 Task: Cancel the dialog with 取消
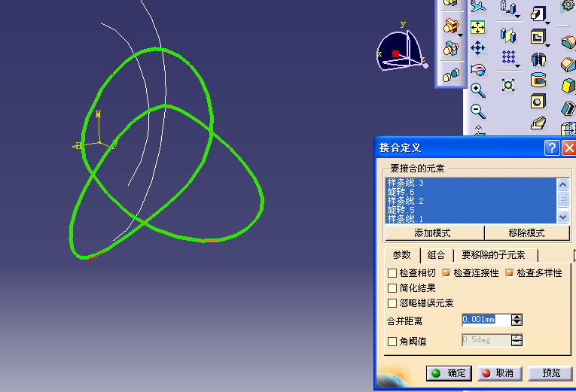click(500, 373)
